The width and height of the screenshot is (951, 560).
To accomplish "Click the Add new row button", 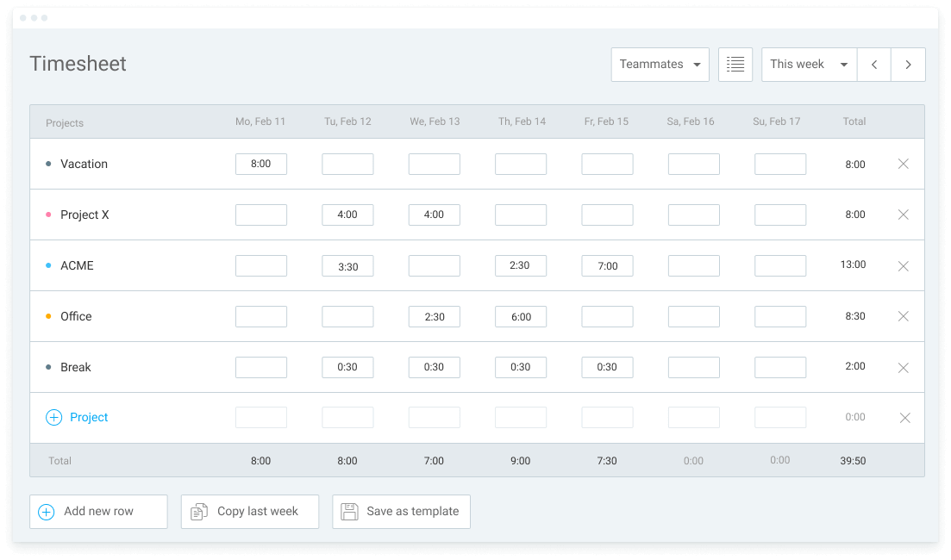I will (97, 511).
